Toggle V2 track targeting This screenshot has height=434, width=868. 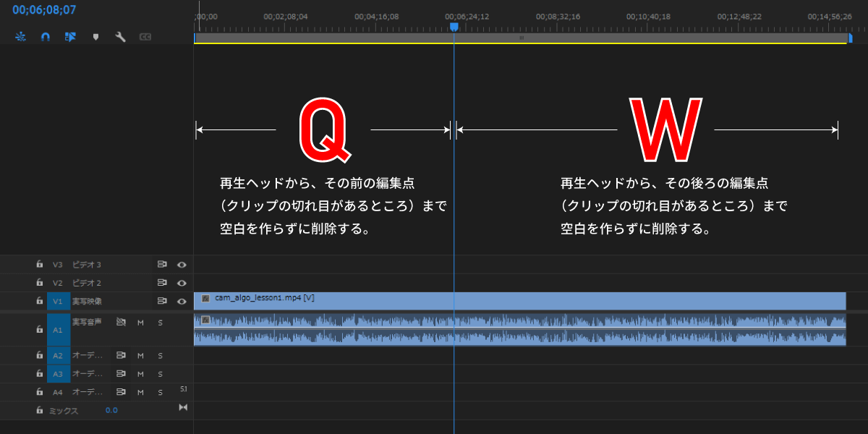click(x=58, y=283)
